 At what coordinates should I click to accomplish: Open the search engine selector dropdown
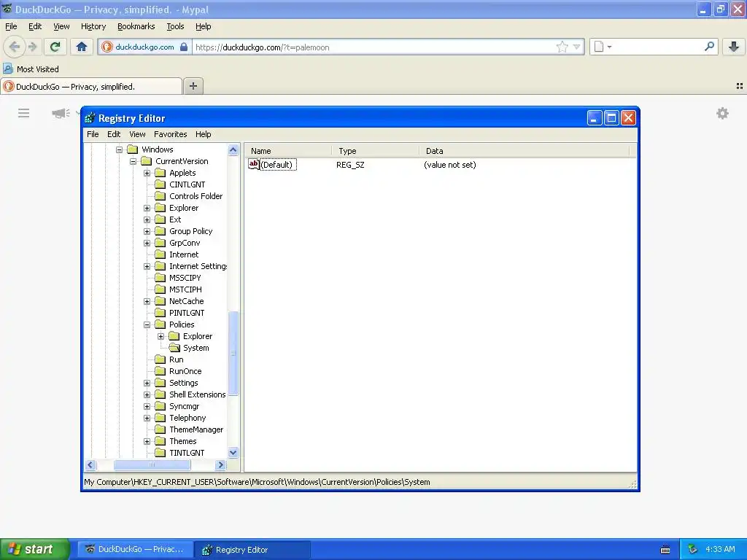(x=602, y=47)
